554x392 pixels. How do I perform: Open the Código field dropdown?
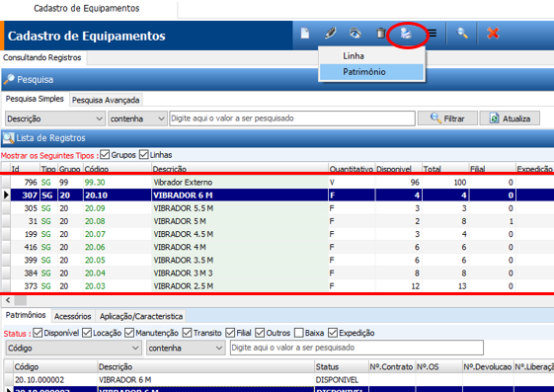pos(73,348)
